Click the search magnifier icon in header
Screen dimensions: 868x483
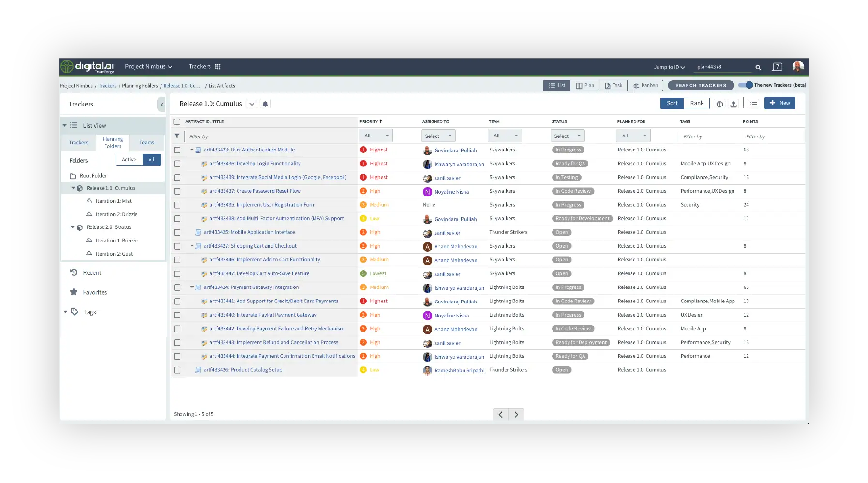click(x=758, y=67)
